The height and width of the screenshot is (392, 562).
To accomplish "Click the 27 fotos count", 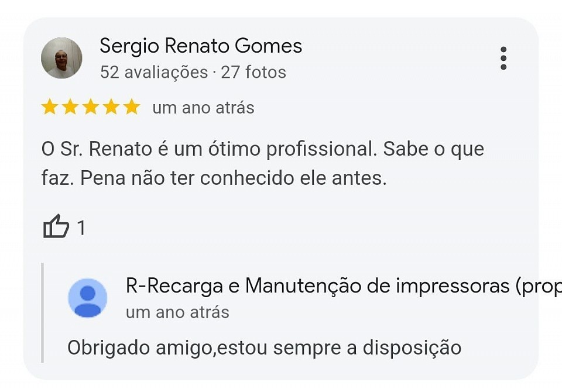I will coord(253,72).
